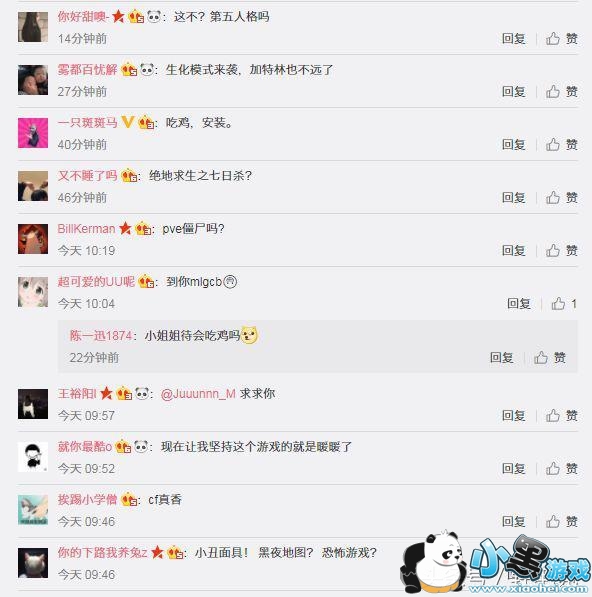The height and width of the screenshot is (597, 592).
Task: Click the pink avatar of 一只斑斑马
Action: (x=33, y=133)
